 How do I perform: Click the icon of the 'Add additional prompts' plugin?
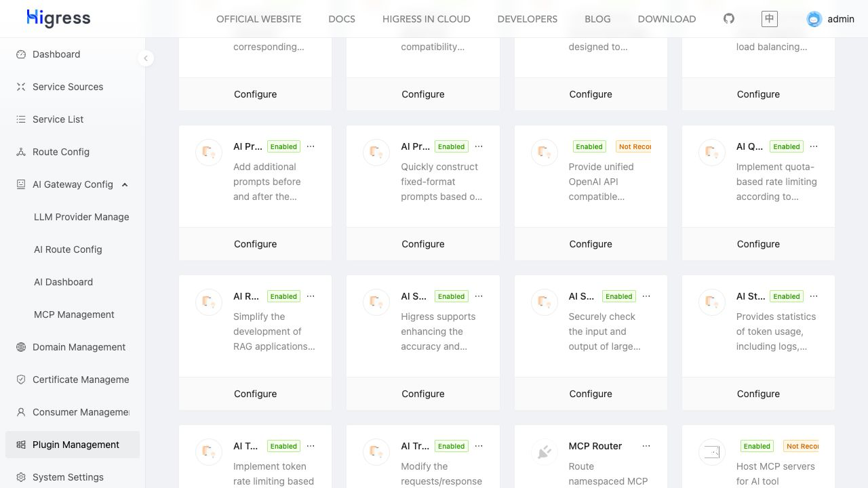tap(209, 152)
